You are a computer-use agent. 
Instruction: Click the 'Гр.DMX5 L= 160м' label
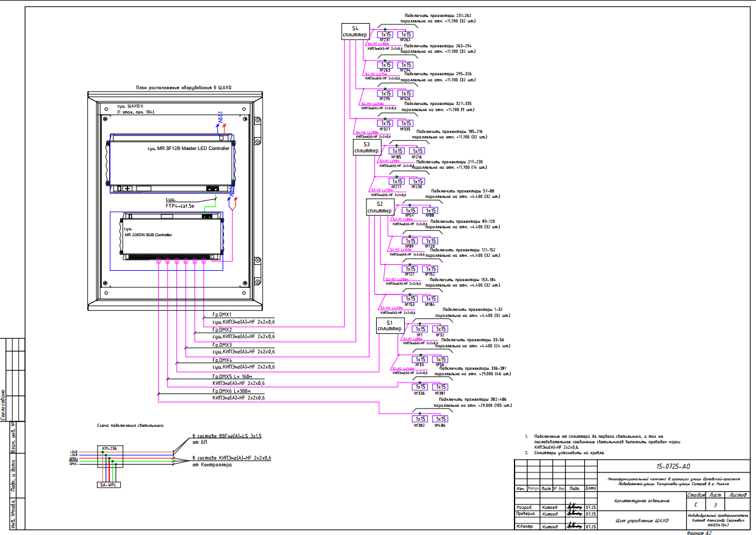(234, 377)
